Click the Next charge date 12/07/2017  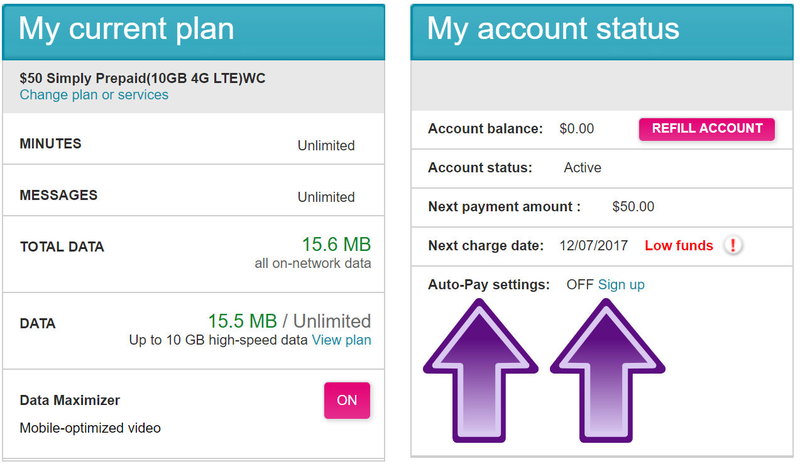point(593,246)
